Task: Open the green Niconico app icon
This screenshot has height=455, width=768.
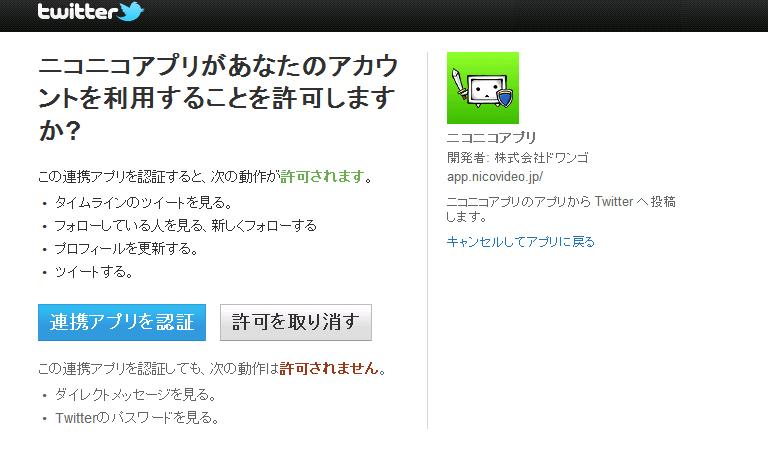Action: click(x=482, y=88)
